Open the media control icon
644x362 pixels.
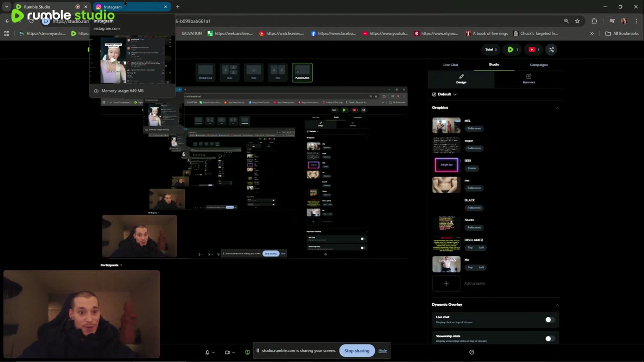[x=612, y=21]
